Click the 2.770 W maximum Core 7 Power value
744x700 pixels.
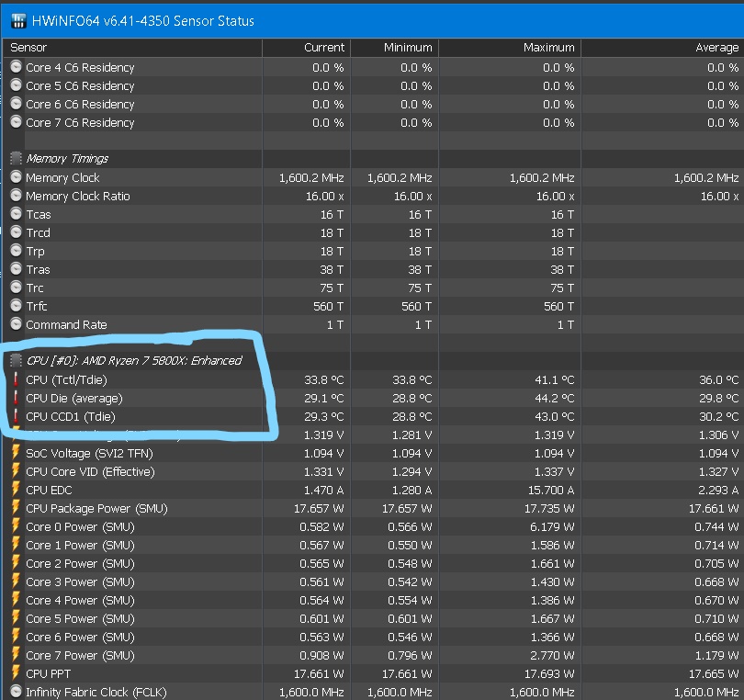[552, 655]
